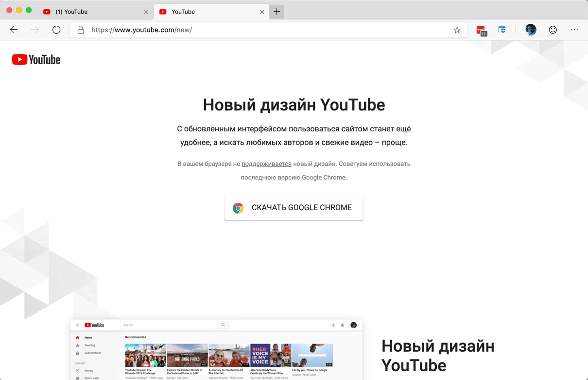Click the YouTube logo at page top left
This screenshot has height=380, width=588.
[36, 59]
